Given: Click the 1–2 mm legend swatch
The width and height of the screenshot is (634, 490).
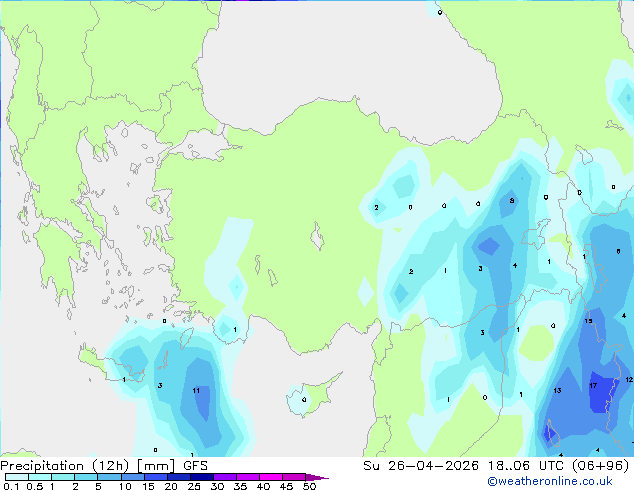Looking at the screenshot, I should (x=63, y=477).
